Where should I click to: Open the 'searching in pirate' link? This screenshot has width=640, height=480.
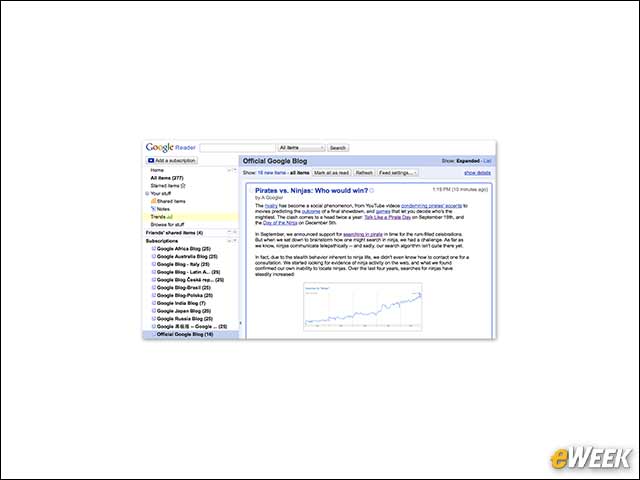point(363,235)
